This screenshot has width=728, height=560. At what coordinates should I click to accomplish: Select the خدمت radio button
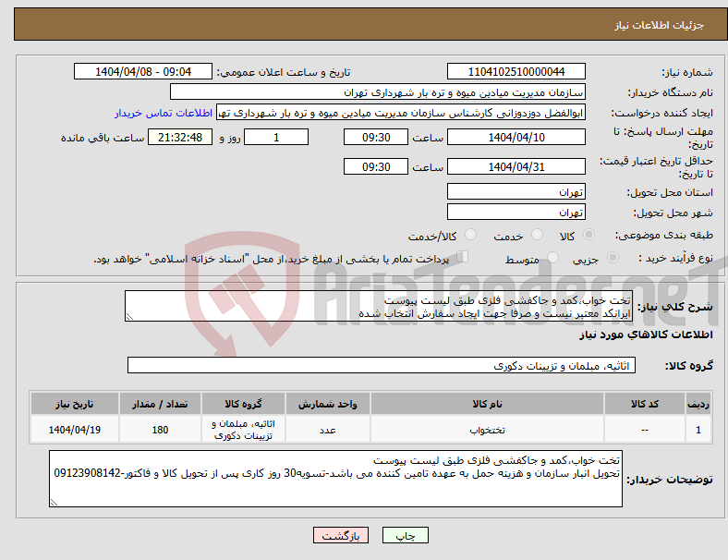click(537, 235)
